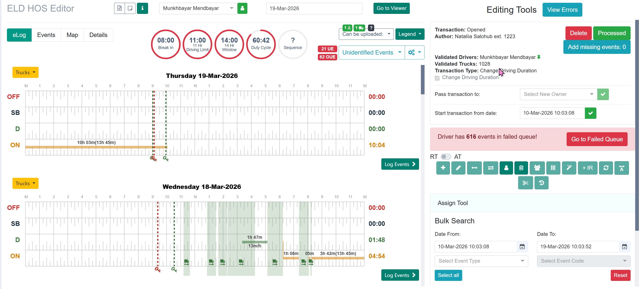Open the Trucks dropdown for Thursday
The image size is (644, 289).
point(25,72)
